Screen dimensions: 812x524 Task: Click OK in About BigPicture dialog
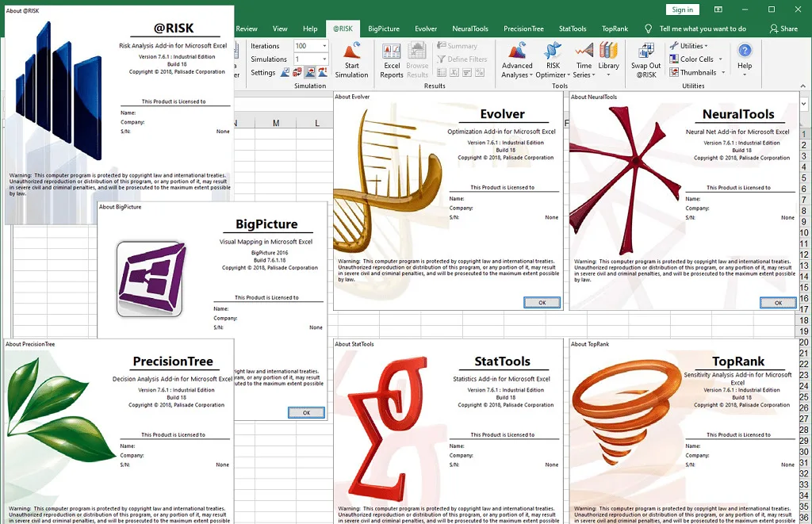coord(306,413)
